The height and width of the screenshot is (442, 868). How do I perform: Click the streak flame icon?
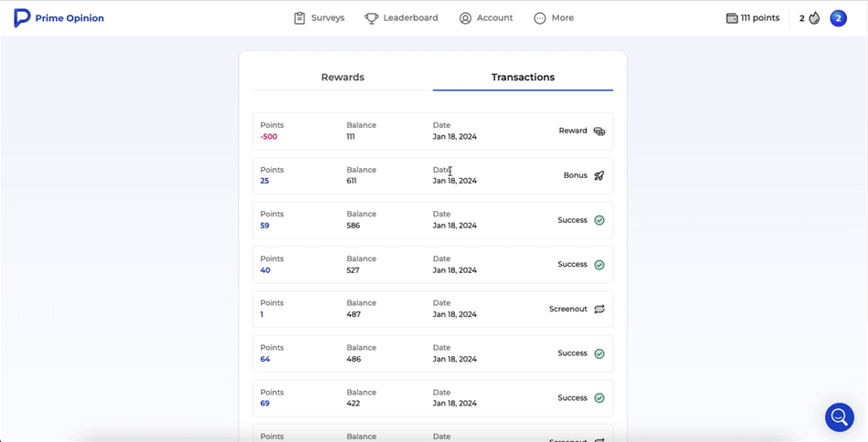coord(814,18)
